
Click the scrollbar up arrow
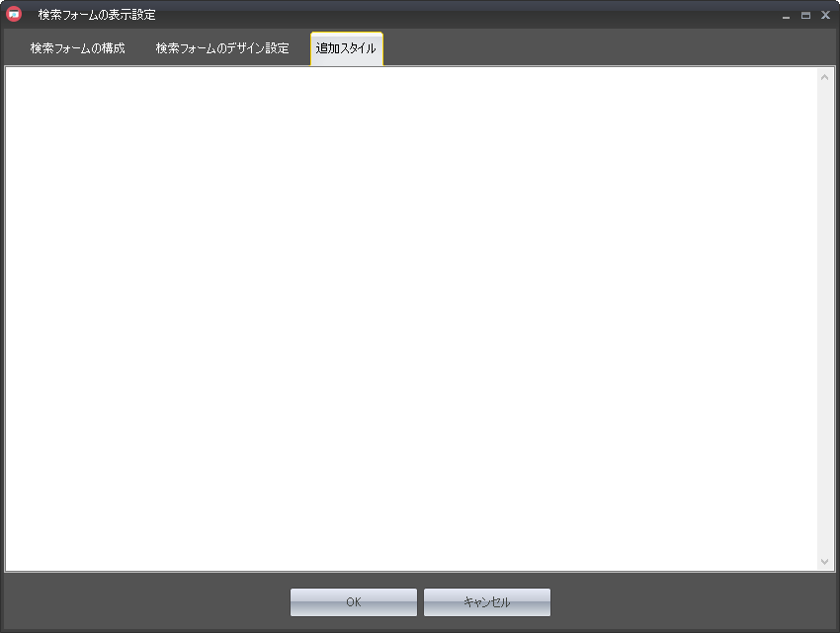tap(825, 77)
